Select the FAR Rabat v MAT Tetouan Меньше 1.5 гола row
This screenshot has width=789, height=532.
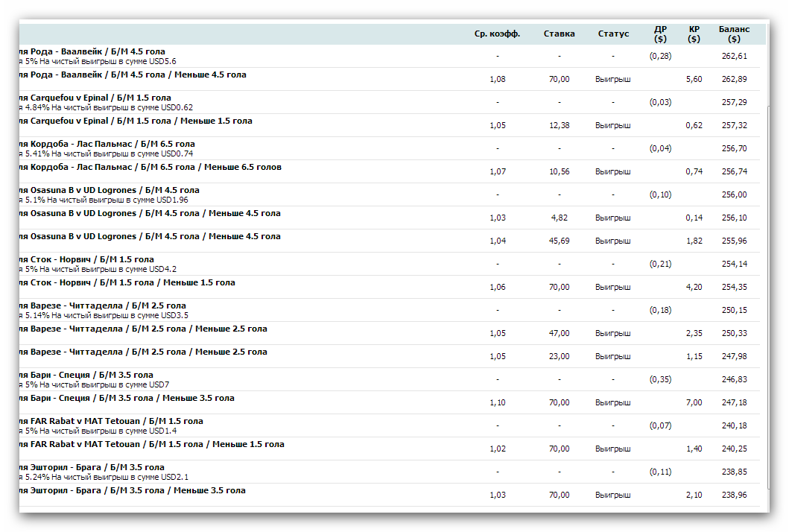click(390, 449)
